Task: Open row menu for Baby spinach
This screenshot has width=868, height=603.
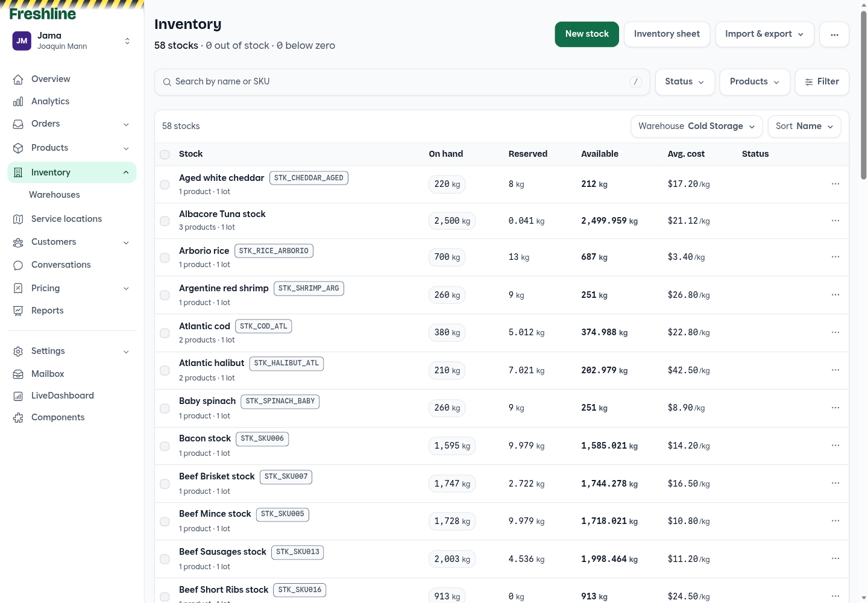Action: [835, 408]
